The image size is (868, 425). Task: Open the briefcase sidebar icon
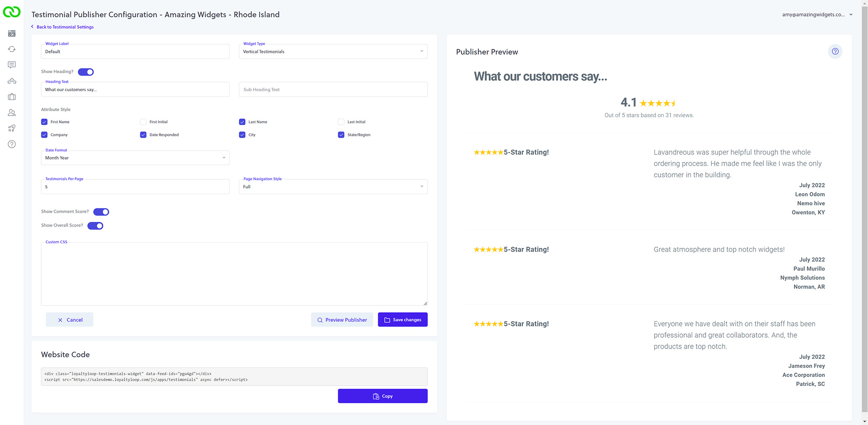pos(12,96)
